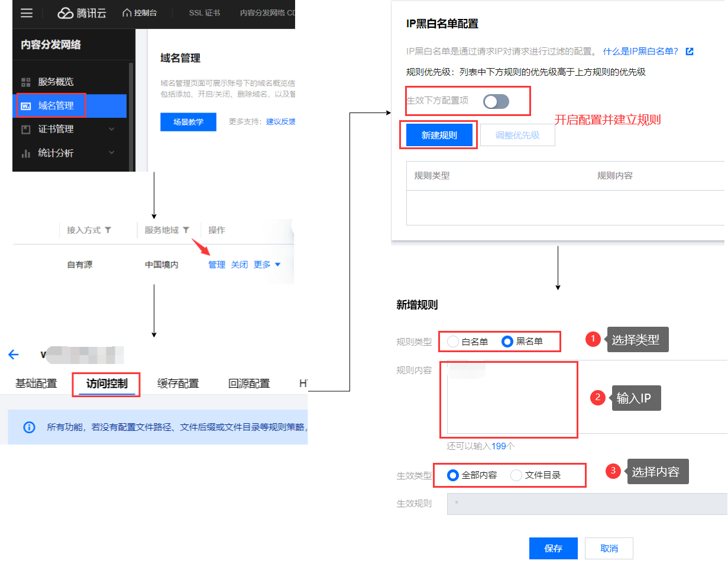This screenshot has height=570, width=728.
Task: Switch to the 缓存配置 tab
Action: pos(178,384)
